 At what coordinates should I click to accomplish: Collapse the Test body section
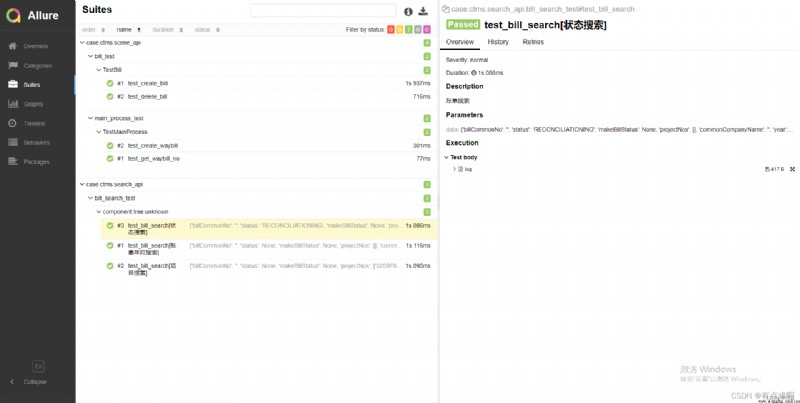tap(446, 158)
